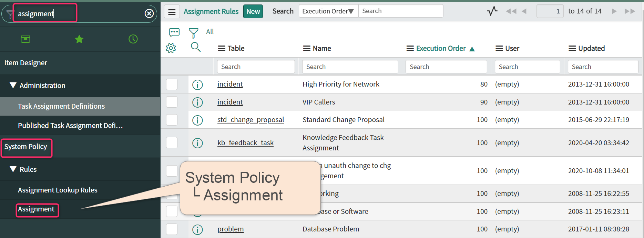Clear the navigator filter text

pyautogui.click(x=149, y=13)
